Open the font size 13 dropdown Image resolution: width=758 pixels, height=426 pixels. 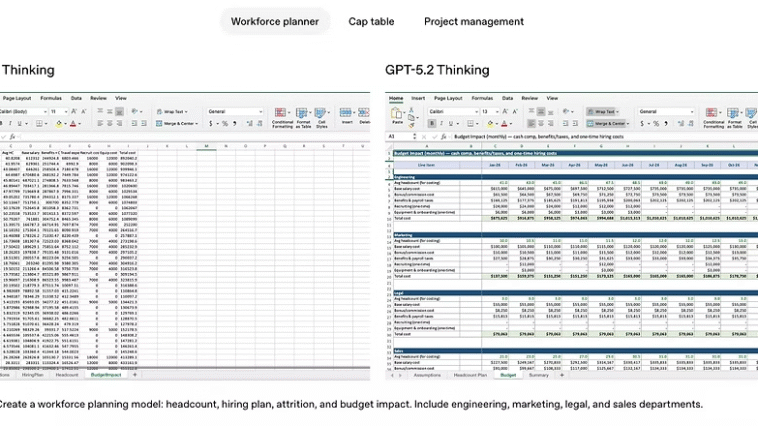pos(487,112)
